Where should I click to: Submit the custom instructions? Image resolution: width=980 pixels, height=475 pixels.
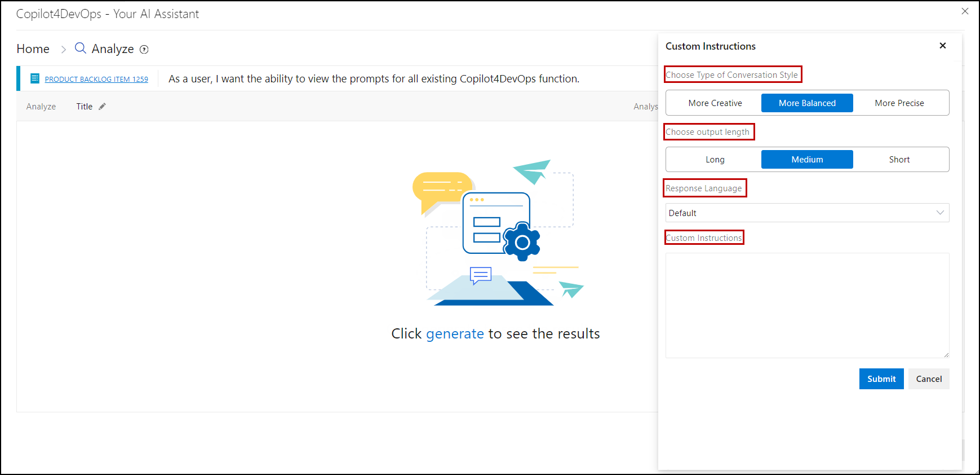[x=881, y=379]
